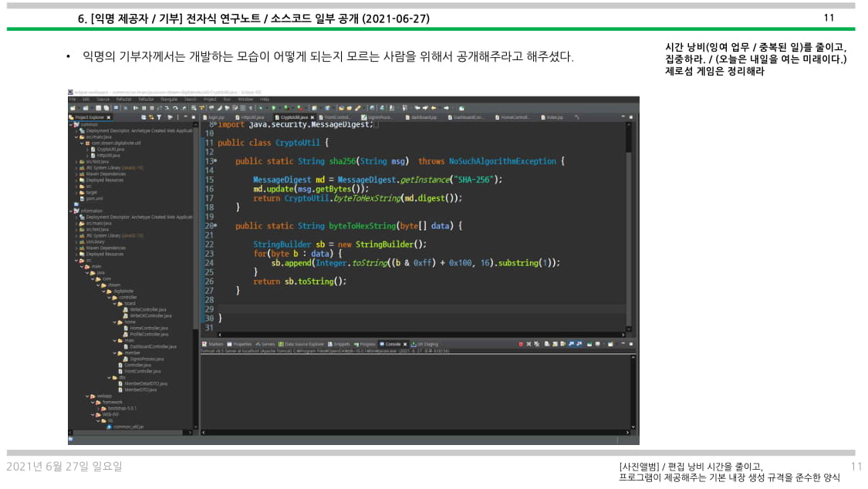The height and width of the screenshot is (489, 868).
Task: Select pom.xml in common project
Action: click(91, 198)
